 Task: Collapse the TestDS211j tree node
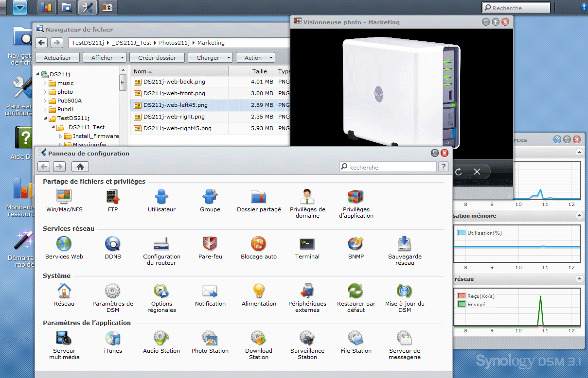pos(45,118)
